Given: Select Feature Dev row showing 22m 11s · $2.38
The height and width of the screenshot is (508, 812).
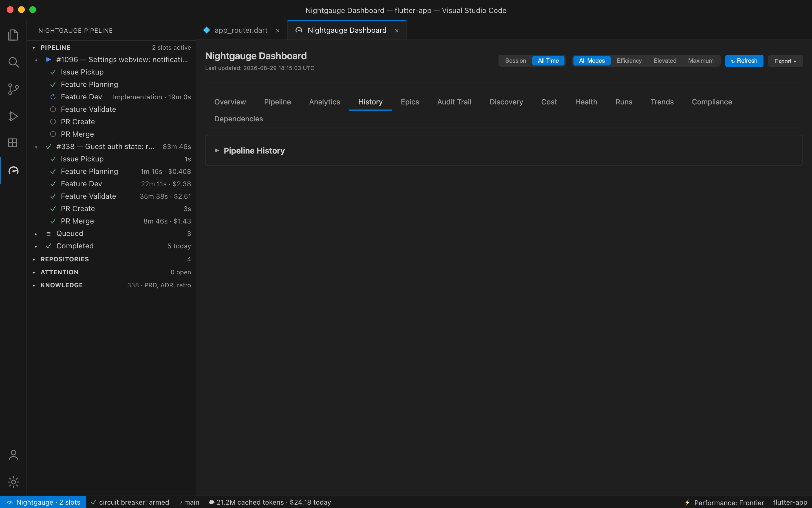Looking at the screenshot, I should coord(111,184).
